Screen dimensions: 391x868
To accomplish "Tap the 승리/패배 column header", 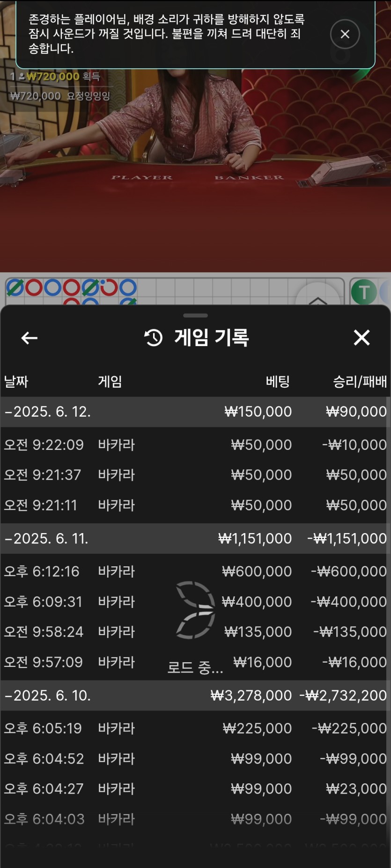I will 360,382.
